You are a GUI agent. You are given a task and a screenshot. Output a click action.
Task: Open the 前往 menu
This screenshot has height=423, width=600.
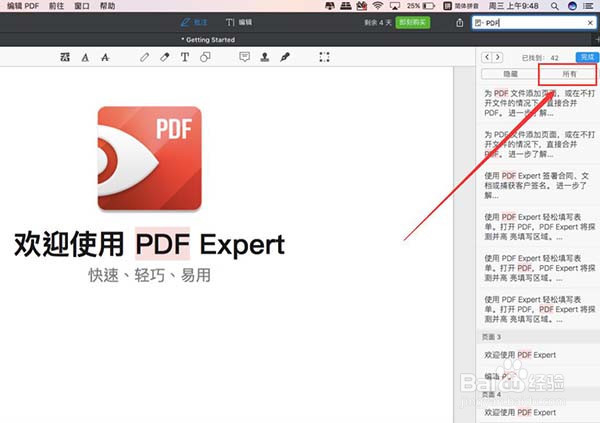click(x=56, y=6)
